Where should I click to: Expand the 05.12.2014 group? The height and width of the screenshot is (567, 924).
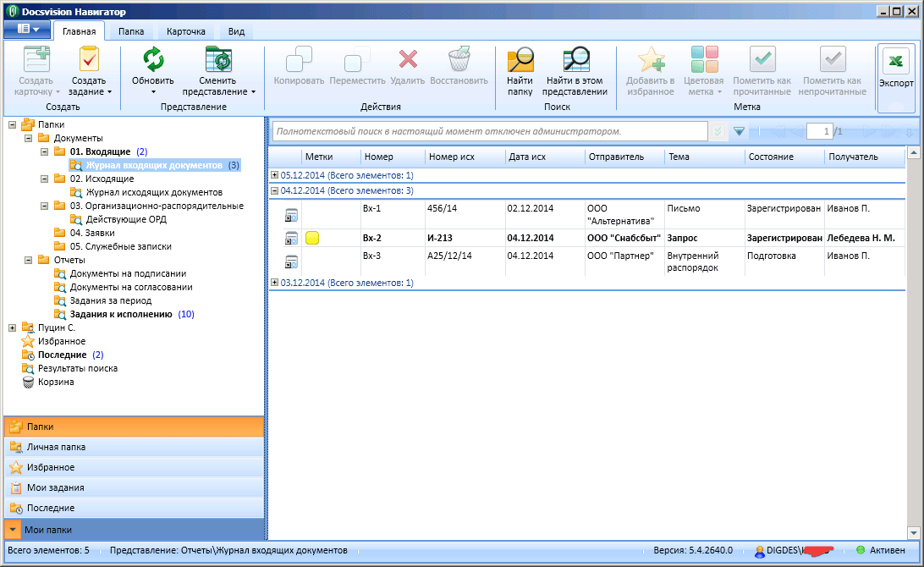pyautogui.click(x=274, y=175)
